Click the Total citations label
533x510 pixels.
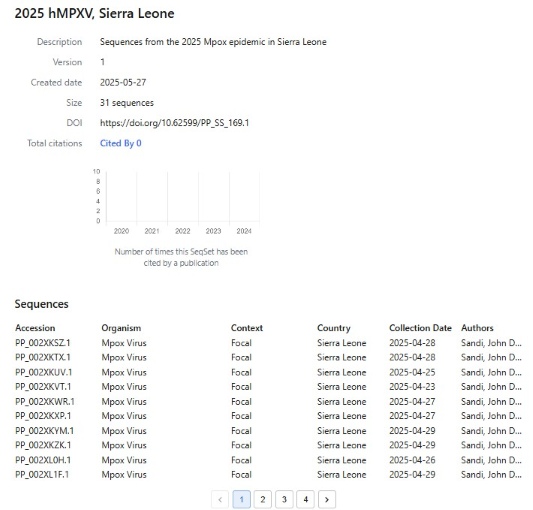[x=55, y=143]
